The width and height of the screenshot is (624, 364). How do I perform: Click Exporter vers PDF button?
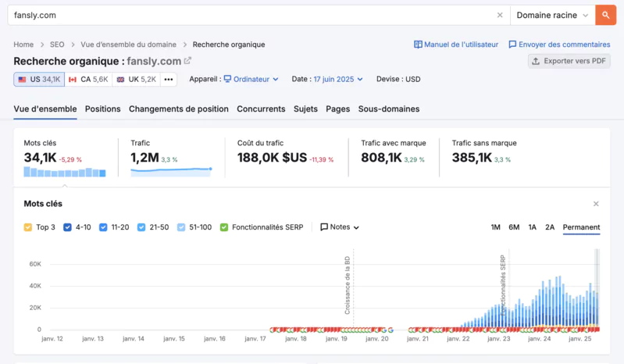tap(569, 61)
